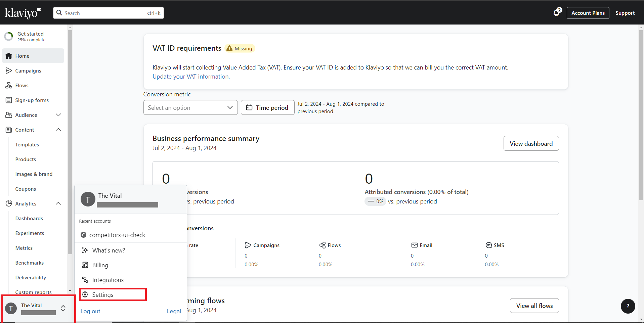This screenshot has height=323, width=644.
Task: Click the Billing icon in account menu
Action: [85, 265]
